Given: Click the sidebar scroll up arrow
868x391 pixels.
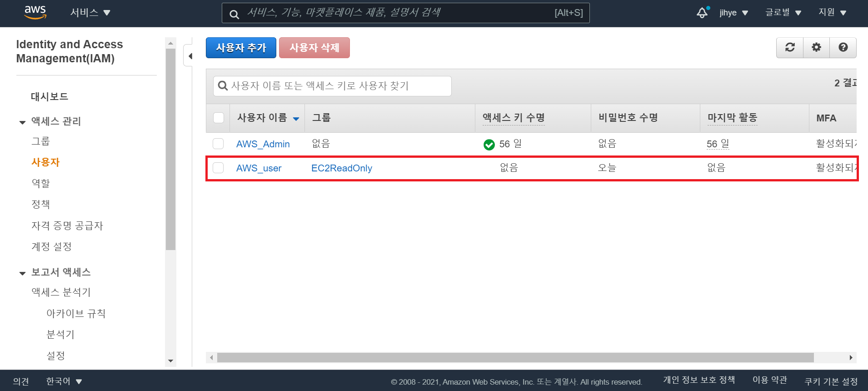Looking at the screenshot, I should tap(170, 43).
